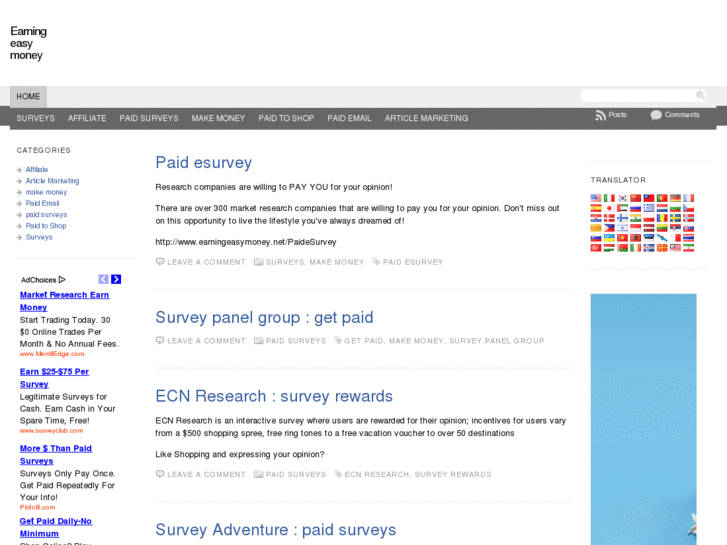Viewport: 727px width, 545px height.
Task: Open the Earning easy money site title
Action: pyautogui.click(x=28, y=43)
